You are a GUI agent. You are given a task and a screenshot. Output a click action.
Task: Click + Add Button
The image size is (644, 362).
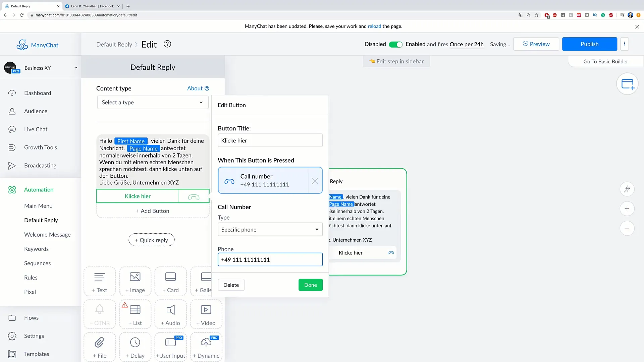point(153,211)
